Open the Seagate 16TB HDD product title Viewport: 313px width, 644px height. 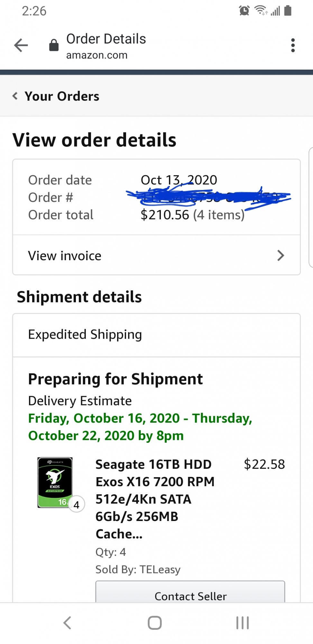[x=155, y=499]
